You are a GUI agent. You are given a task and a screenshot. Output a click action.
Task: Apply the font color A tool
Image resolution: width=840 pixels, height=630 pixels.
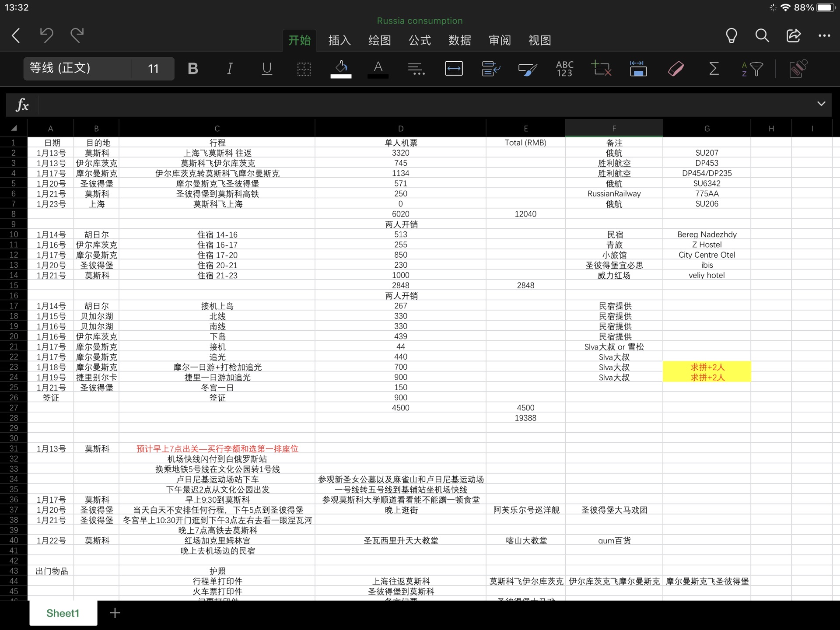tap(378, 69)
